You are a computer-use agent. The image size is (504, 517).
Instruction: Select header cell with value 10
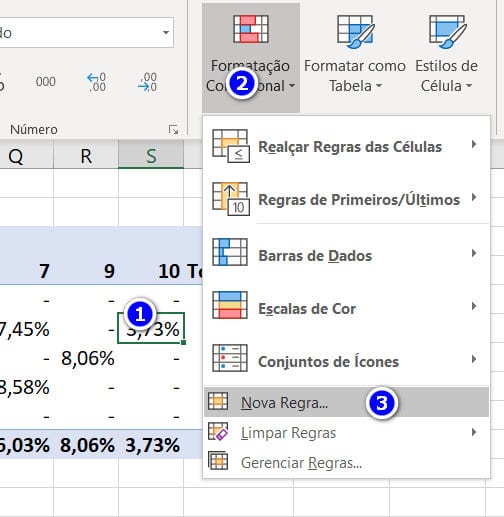coord(151,270)
